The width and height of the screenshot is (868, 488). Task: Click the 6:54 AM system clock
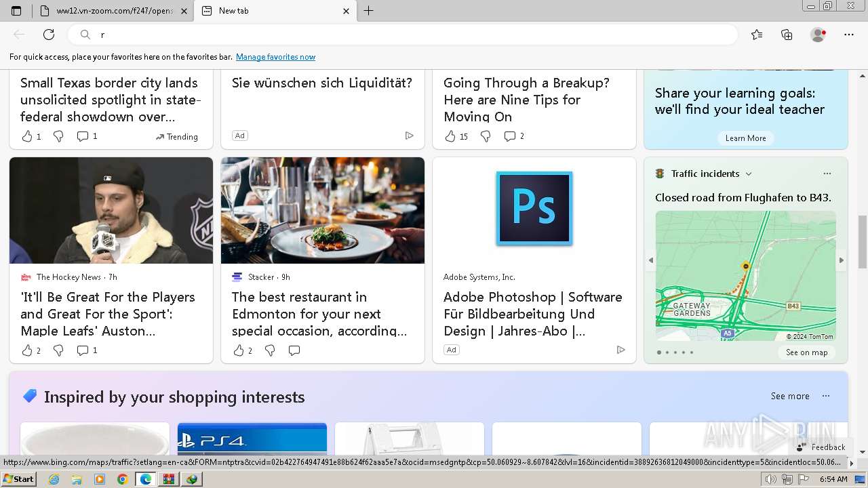point(833,479)
